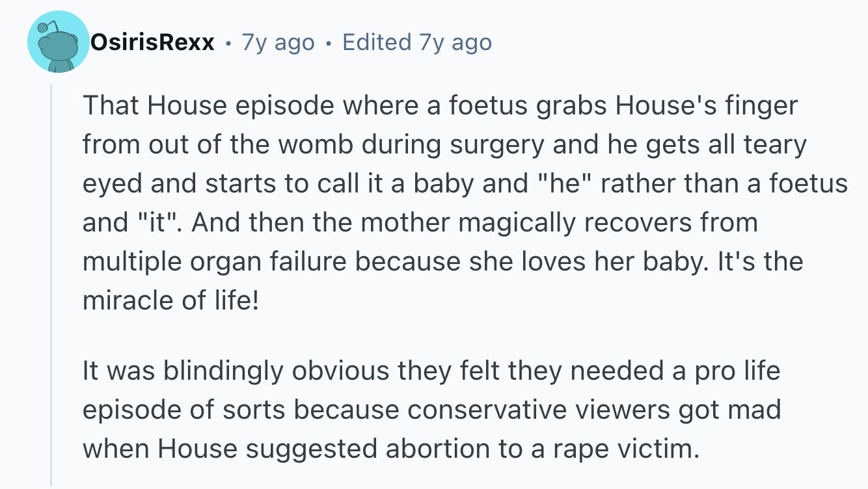Click the OsirisRexx Snoo avatar
Image resolution: width=868 pixels, height=489 pixels.
pyautogui.click(x=59, y=43)
